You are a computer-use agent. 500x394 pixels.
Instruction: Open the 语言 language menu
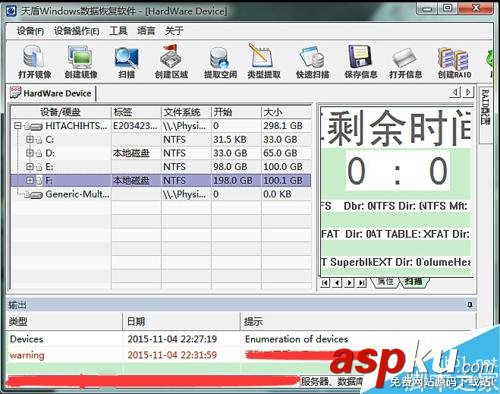click(146, 31)
